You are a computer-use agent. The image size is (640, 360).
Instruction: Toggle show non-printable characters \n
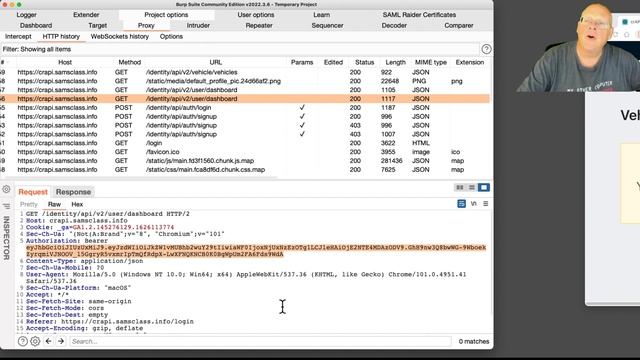(473, 204)
